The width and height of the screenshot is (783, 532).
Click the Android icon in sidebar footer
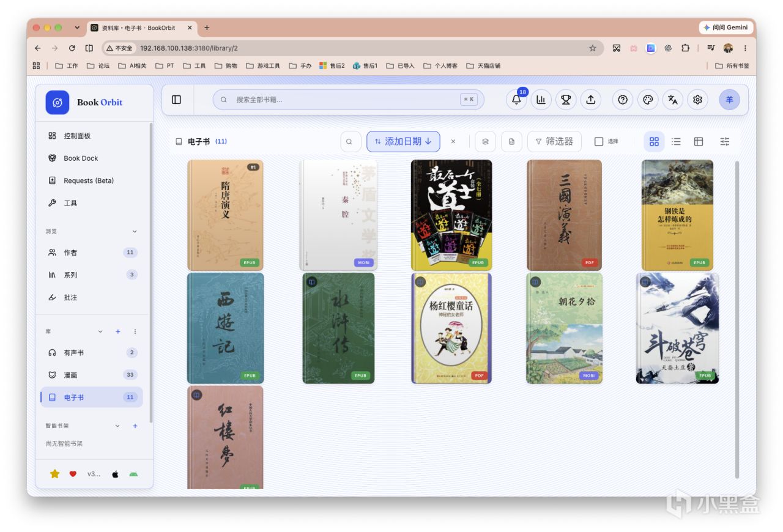tap(133, 474)
